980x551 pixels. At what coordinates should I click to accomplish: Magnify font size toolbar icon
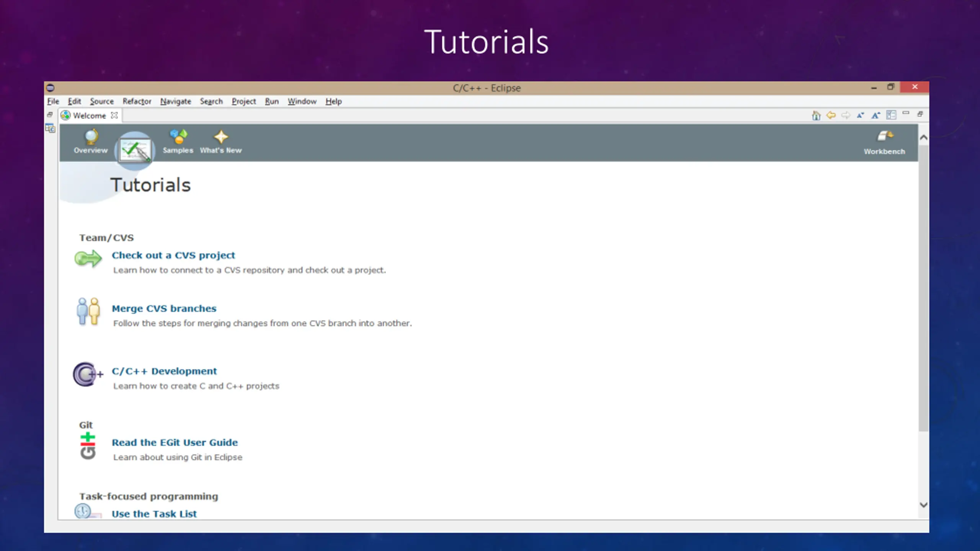[875, 115]
